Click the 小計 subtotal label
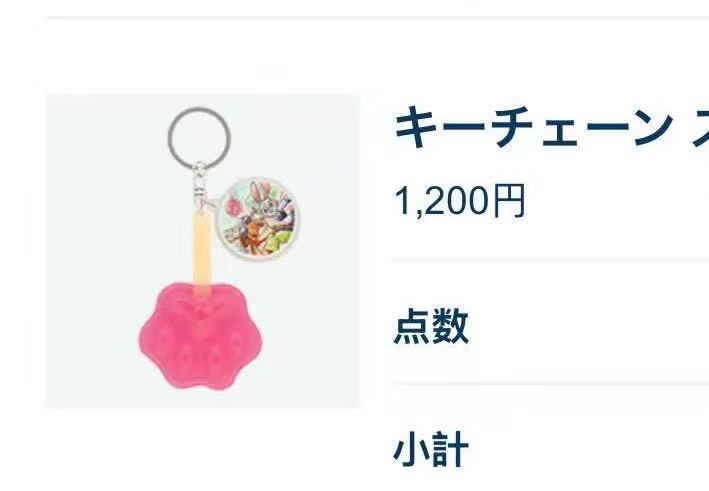This screenshot has width=709, height=491. click(x=431, y=449)
